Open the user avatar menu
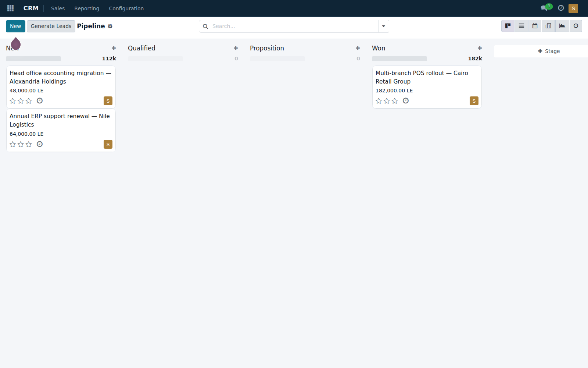The width and height of the screenshot is (588, 368). [573, 8]
